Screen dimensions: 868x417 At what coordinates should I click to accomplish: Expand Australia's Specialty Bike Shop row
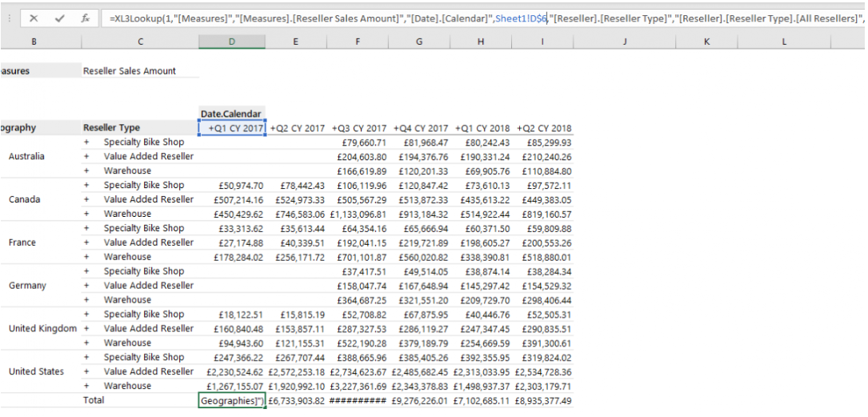(x=86, y=142)
